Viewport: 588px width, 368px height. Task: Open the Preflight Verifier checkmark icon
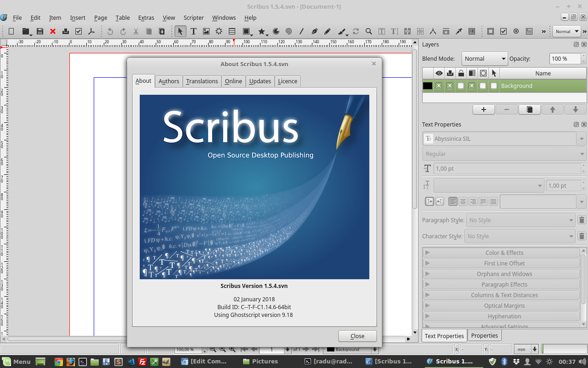79,31
